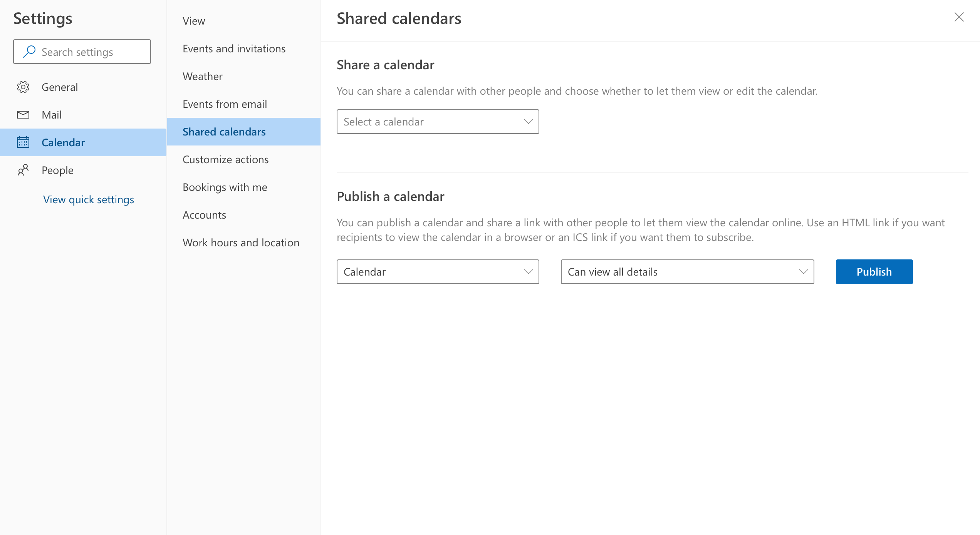Open the Select a calendar dropdown
This screenshot has width=980, height=535.
(x=438, y=122)
